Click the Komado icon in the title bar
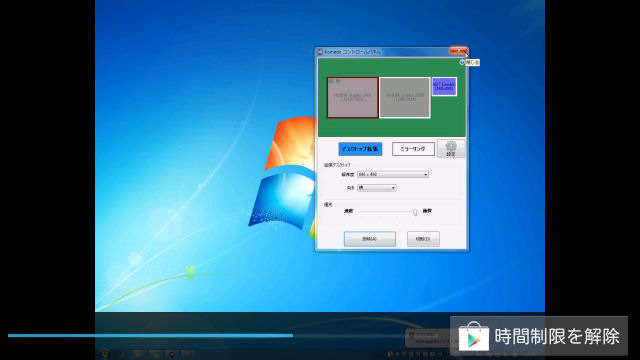Screen dimensions: 640x360 320,52
